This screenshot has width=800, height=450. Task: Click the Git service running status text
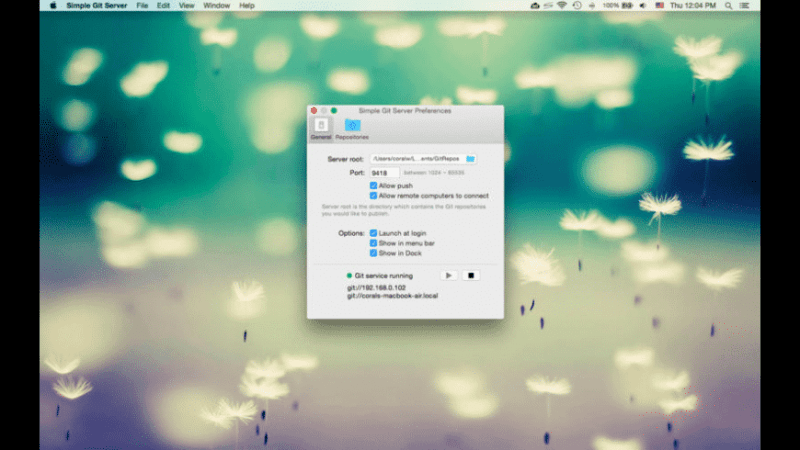pyautogui.click(x=384, y=276)
